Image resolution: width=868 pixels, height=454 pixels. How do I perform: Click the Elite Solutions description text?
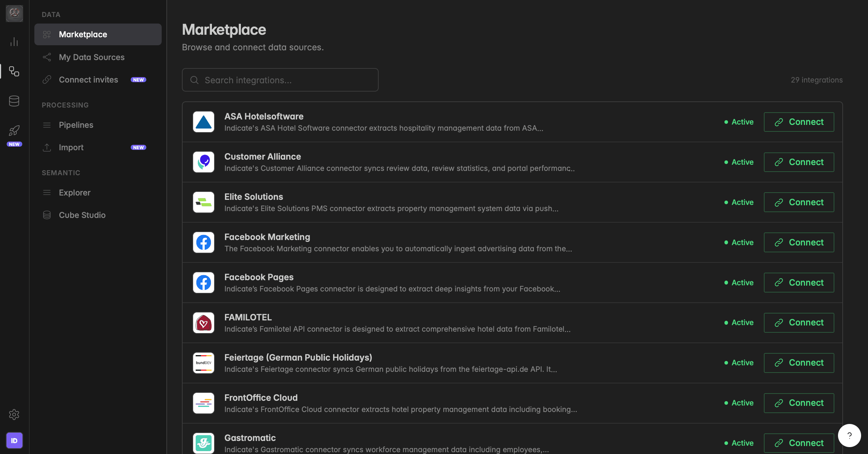click(x=391, y=209)
